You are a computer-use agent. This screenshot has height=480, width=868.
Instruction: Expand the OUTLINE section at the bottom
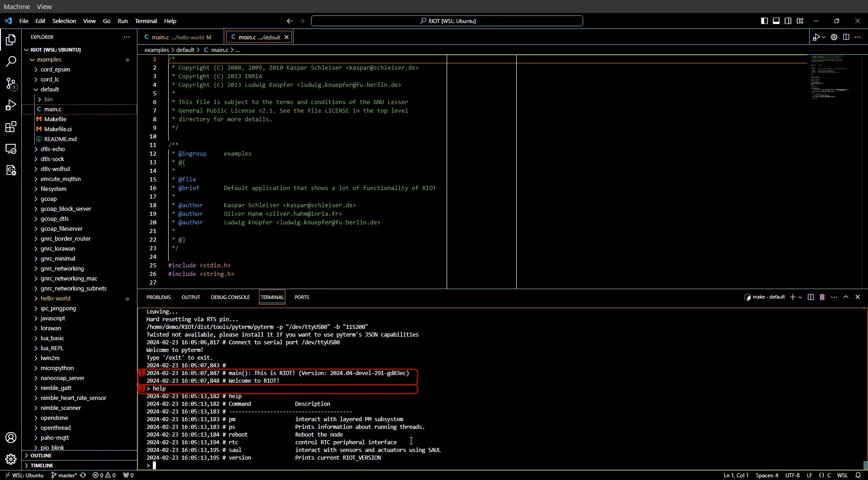click(41, 456)
